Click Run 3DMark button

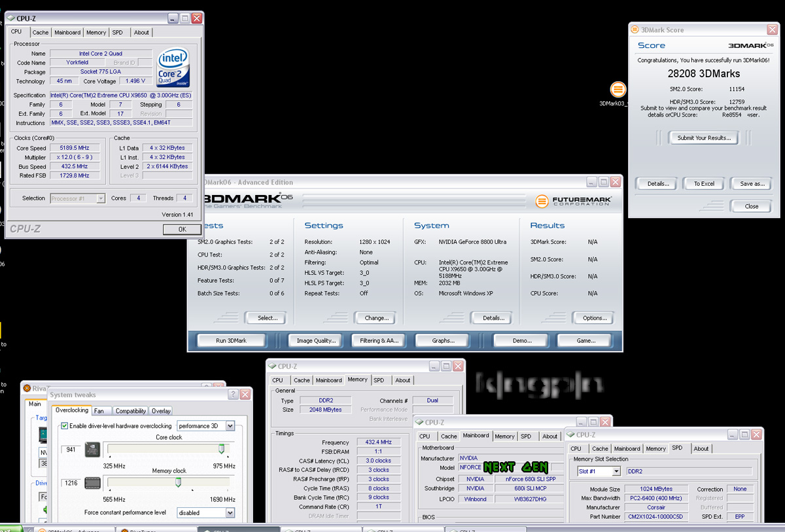pos(231,340)
